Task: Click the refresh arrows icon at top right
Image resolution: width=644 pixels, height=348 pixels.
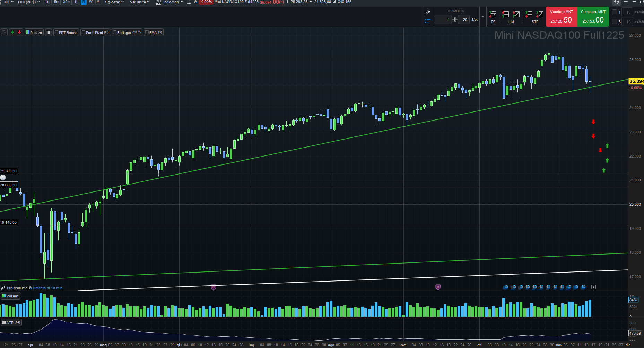Action: [x=616, y=2]
